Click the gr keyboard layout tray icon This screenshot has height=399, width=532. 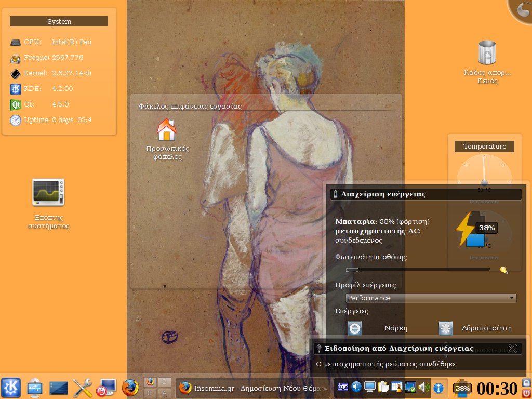(x=343, y=387)
